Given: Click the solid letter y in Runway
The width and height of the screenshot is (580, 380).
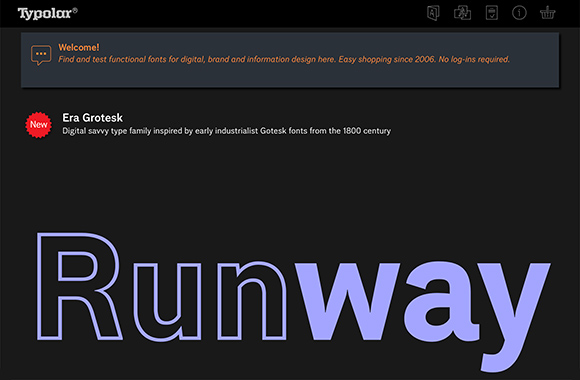Looking at the screenshot, I should (x=515, y=317).
